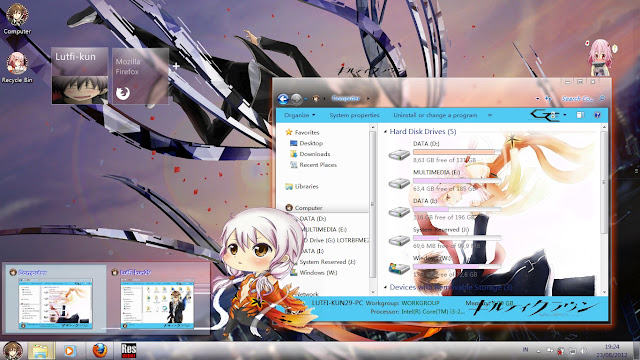This screenshot has height=360, width=640.
Task: Click DATA (D:) capacity usage bar
Action: (457, 152)
